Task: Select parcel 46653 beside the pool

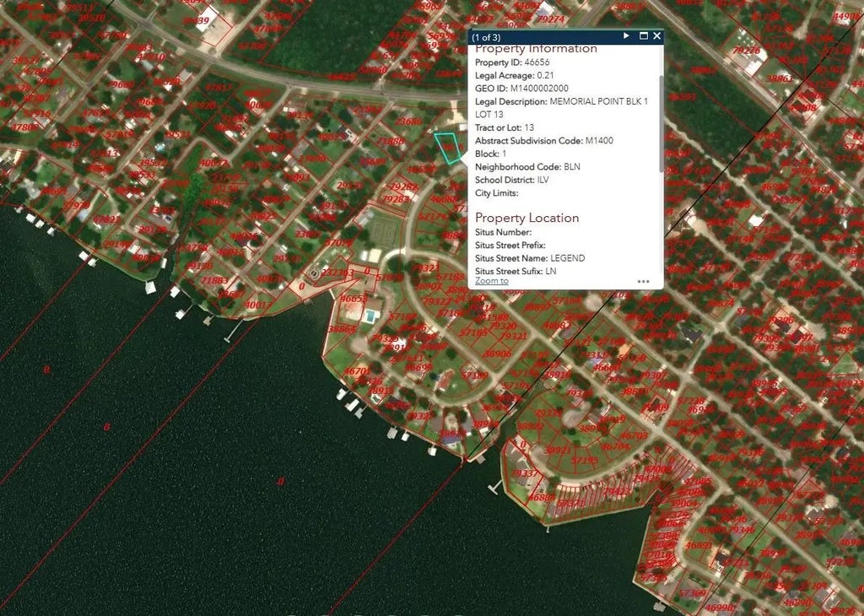Action: click(354, 300)
